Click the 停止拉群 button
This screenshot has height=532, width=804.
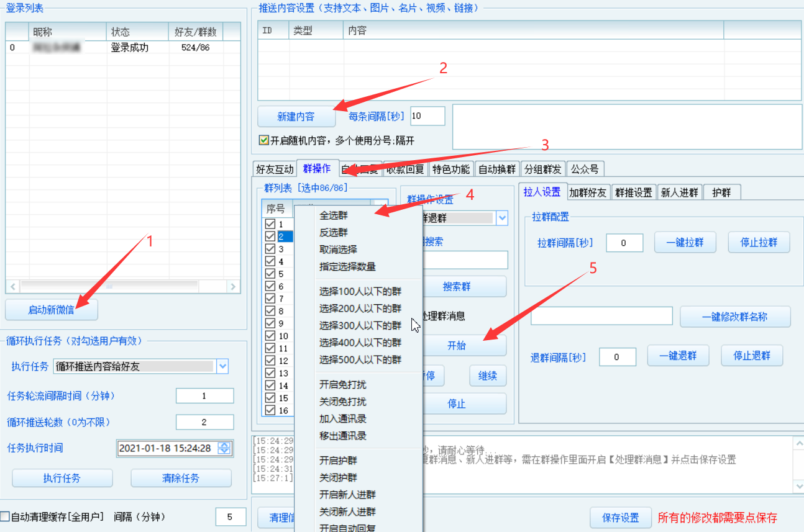[759, 243]
